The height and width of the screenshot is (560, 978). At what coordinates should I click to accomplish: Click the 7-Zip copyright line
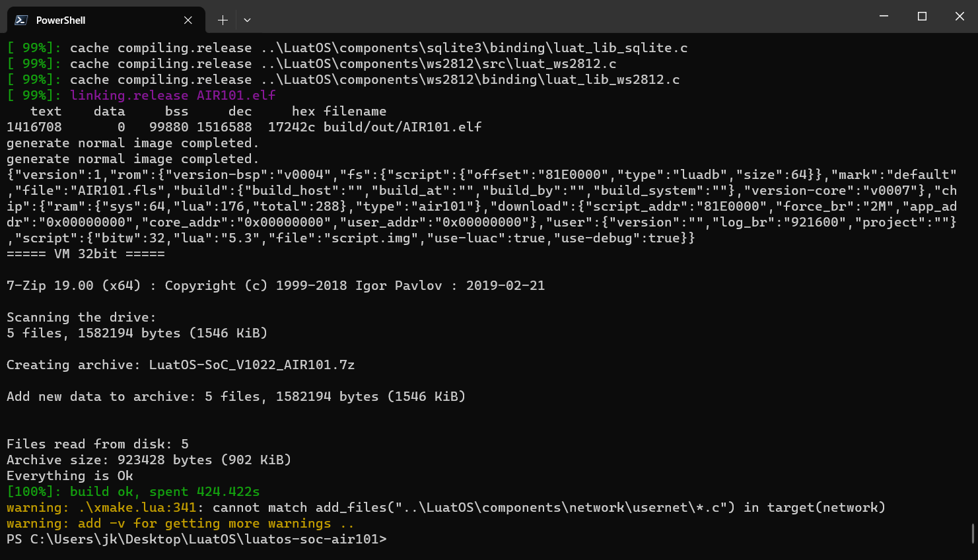tap(275, 285)
